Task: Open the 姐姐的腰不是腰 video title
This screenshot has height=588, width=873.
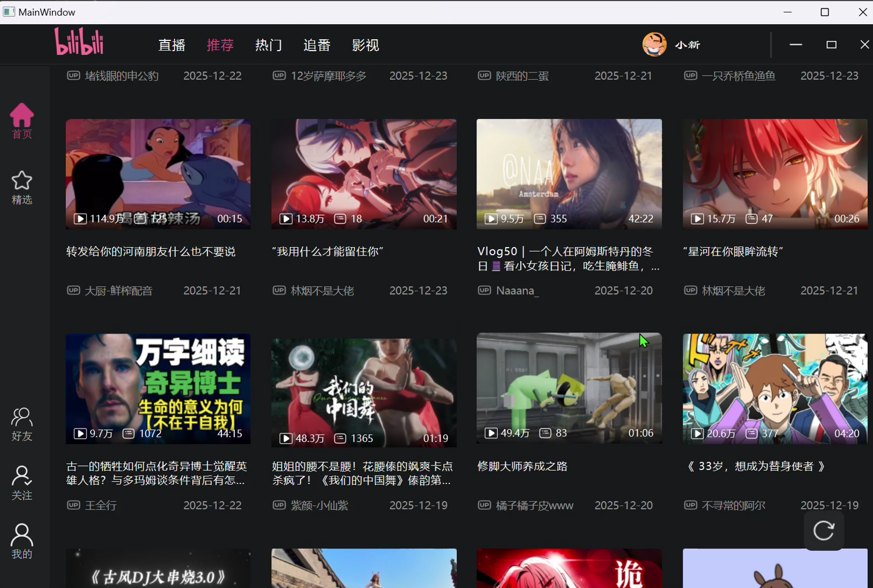Action: pos(362,473)
